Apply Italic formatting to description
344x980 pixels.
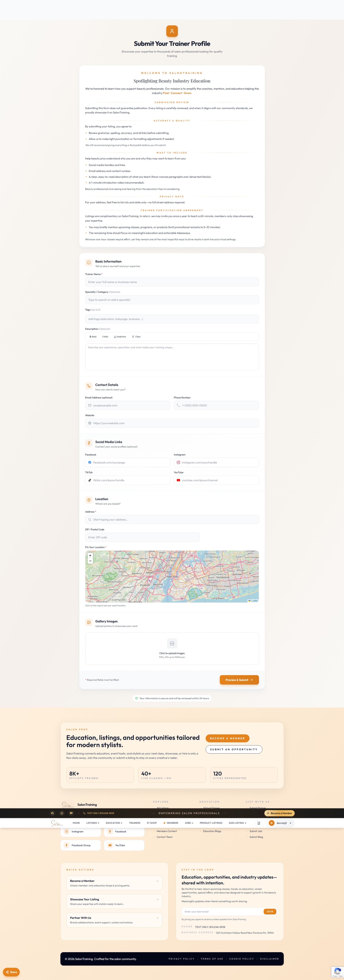click(105, 337)
